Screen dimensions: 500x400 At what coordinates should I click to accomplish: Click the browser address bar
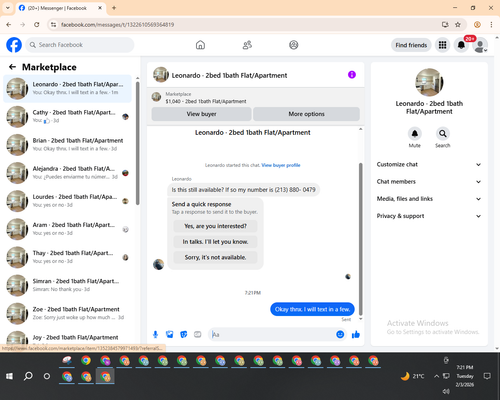pos(247,25)
